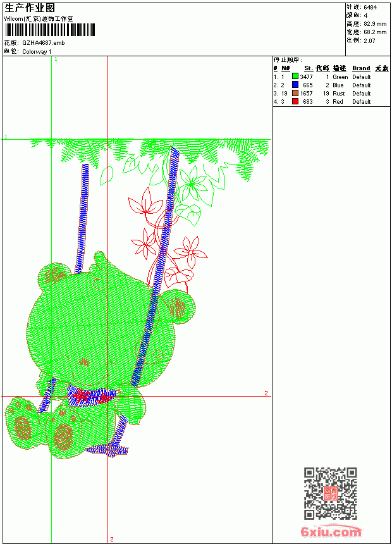Select the Green description in the first row
392x544 pixels.
340,77
